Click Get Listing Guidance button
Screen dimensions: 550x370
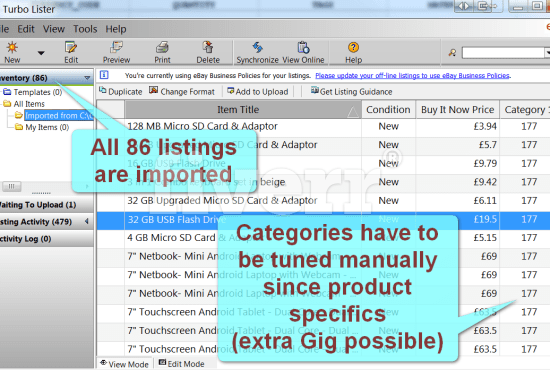pos(351,92)
